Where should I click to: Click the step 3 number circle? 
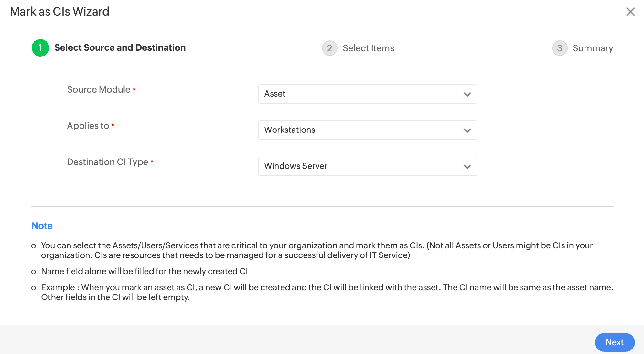coord(560,48)
